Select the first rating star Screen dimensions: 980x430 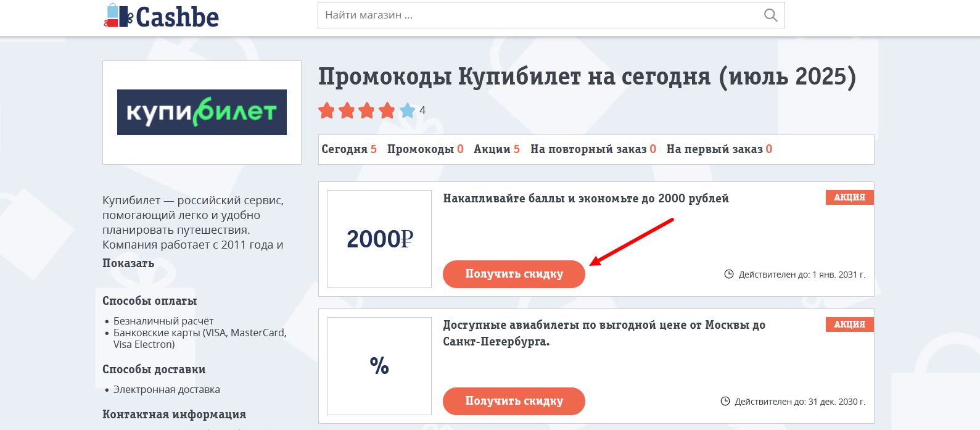327,110
